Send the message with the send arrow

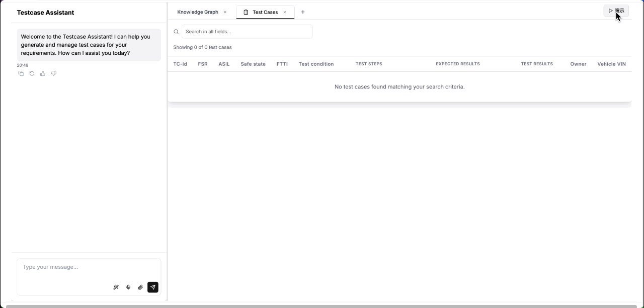[153, 287]
